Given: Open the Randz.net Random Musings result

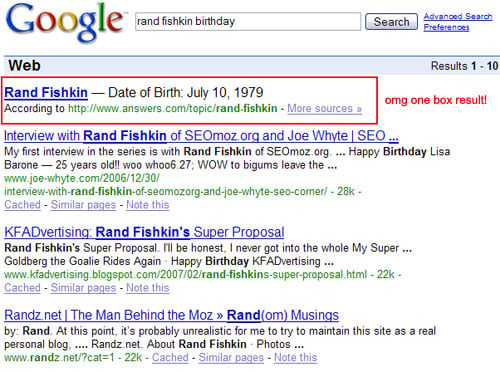Looking at the screenshot, I should (171, 315).
